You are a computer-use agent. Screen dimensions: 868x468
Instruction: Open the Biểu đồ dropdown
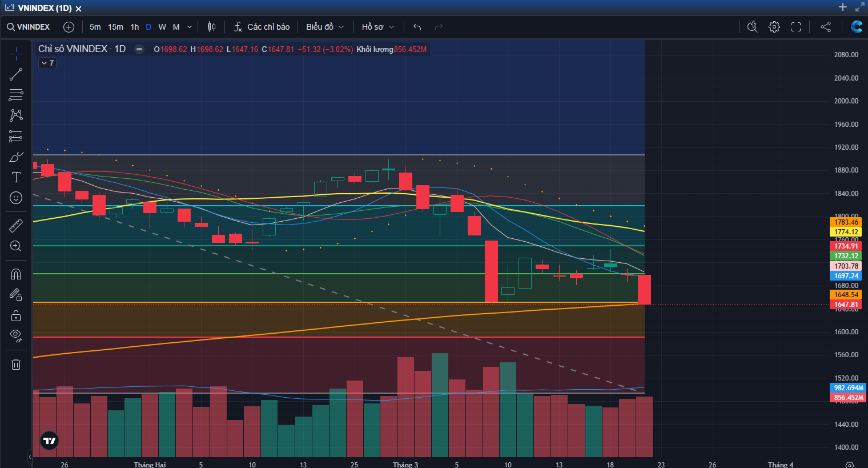point(325,27)
